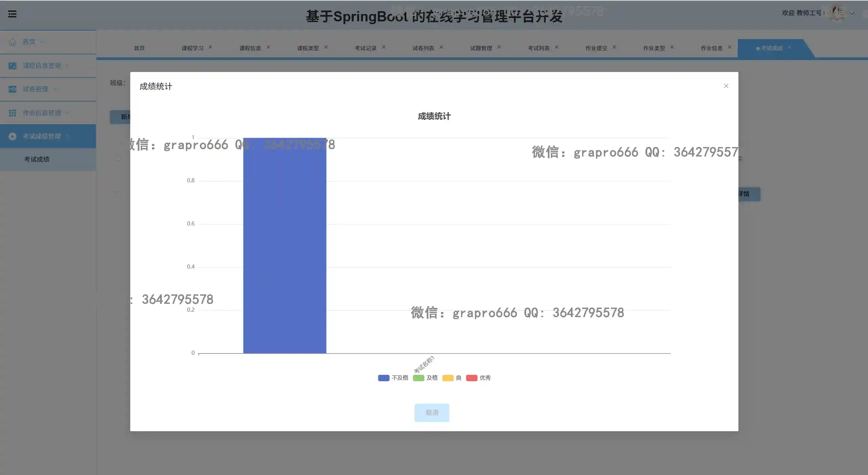Click the 试卷管理 sidebar icon

tap(13, 89)
